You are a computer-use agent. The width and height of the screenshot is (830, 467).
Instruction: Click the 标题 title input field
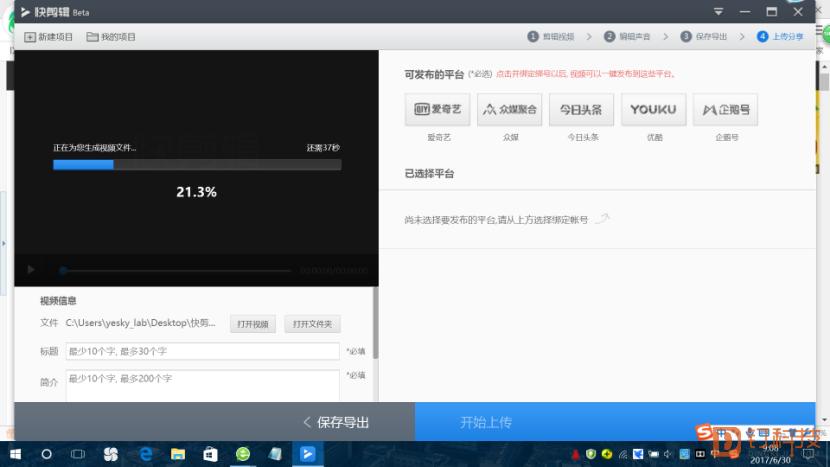(202, 351)
